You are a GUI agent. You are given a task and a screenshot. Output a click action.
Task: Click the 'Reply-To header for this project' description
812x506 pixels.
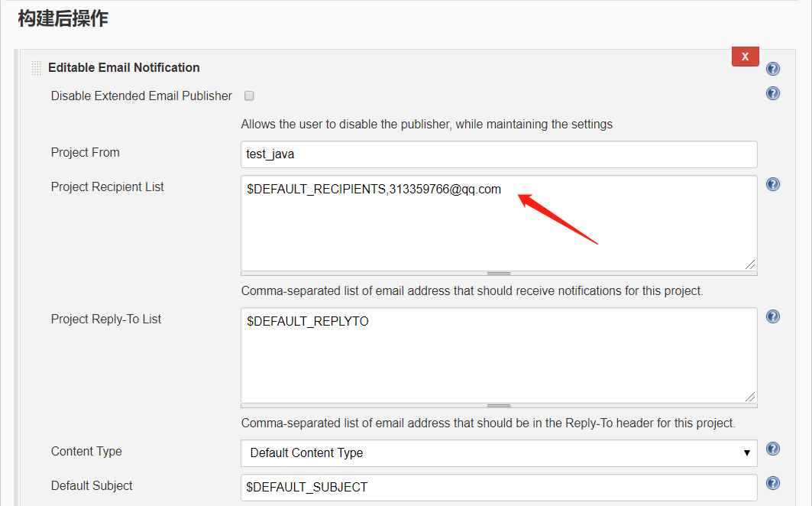[488, 423]
